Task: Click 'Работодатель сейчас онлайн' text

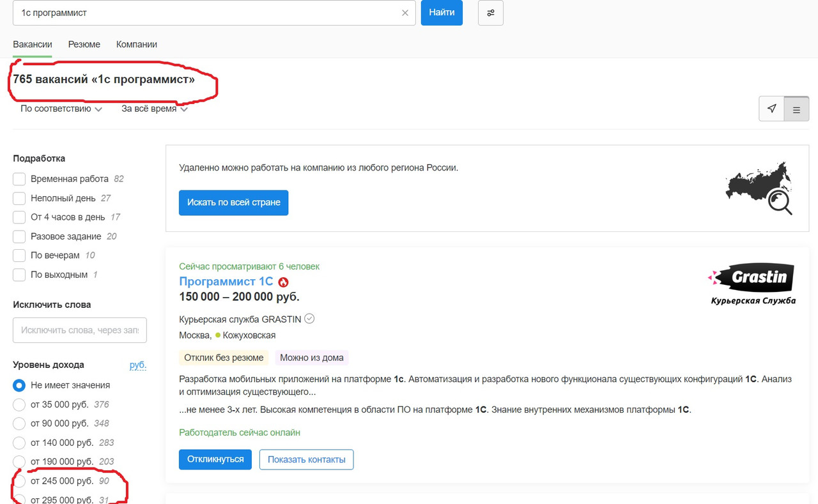Action: point(240,432)
